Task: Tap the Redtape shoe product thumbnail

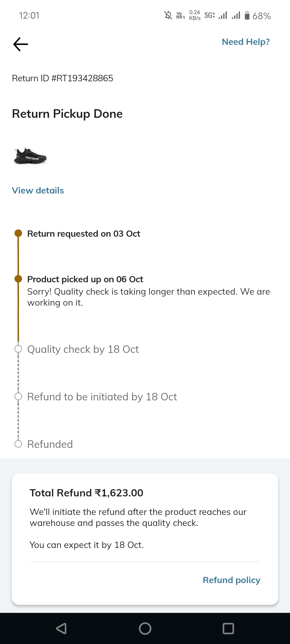Action: pos(30,156)
